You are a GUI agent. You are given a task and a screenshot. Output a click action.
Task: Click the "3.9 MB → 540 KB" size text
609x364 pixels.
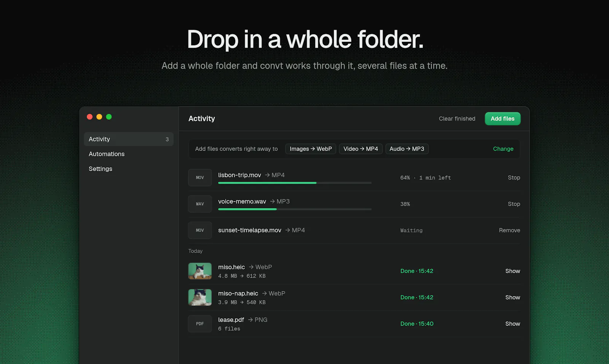coord(242,302)
